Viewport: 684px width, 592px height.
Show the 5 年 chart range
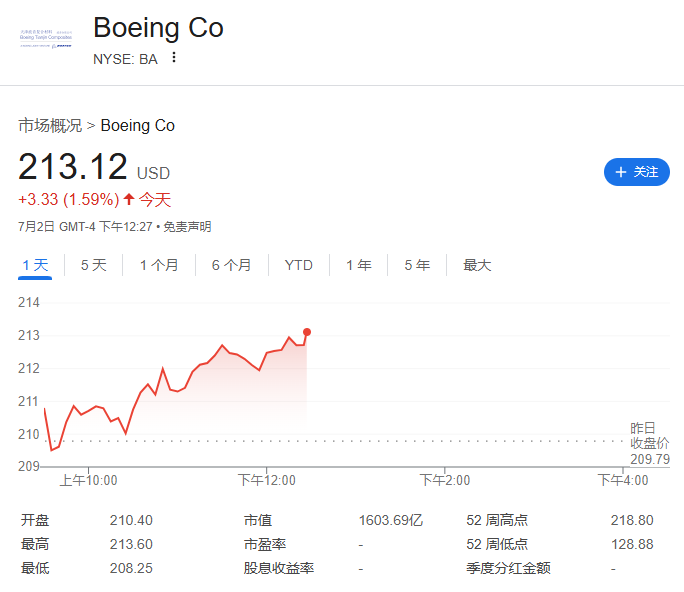click(x=417, y=265)
